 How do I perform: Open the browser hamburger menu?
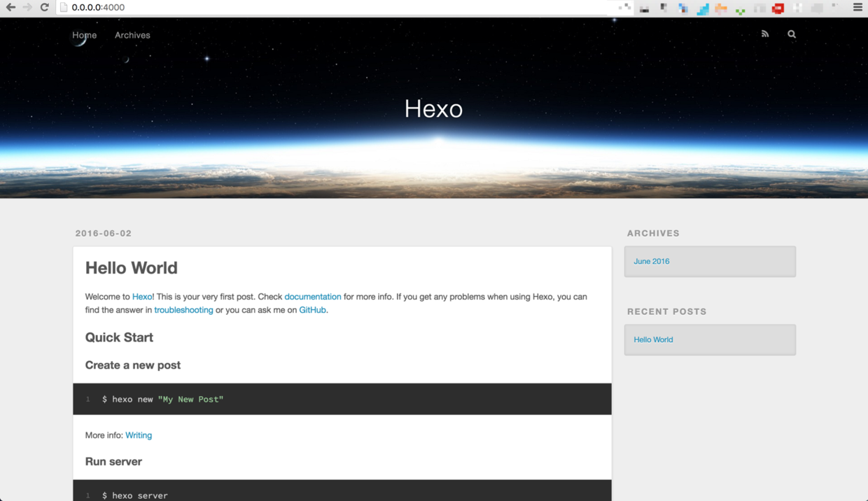tap(857, 8)
